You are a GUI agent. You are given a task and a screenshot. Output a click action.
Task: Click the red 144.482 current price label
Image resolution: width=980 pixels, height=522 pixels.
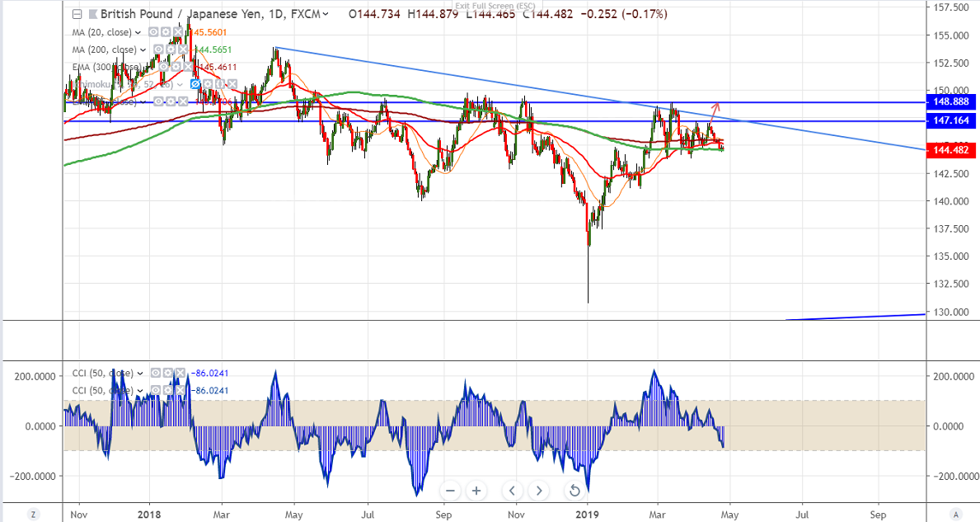point(950,150)
